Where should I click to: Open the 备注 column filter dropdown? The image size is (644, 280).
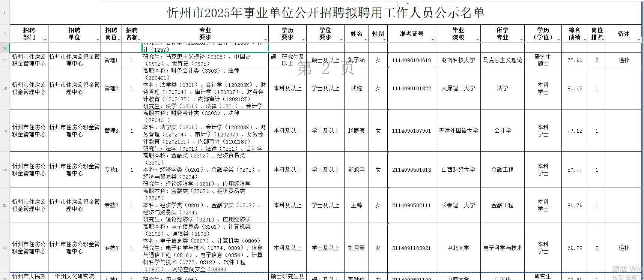pos(639,40)
